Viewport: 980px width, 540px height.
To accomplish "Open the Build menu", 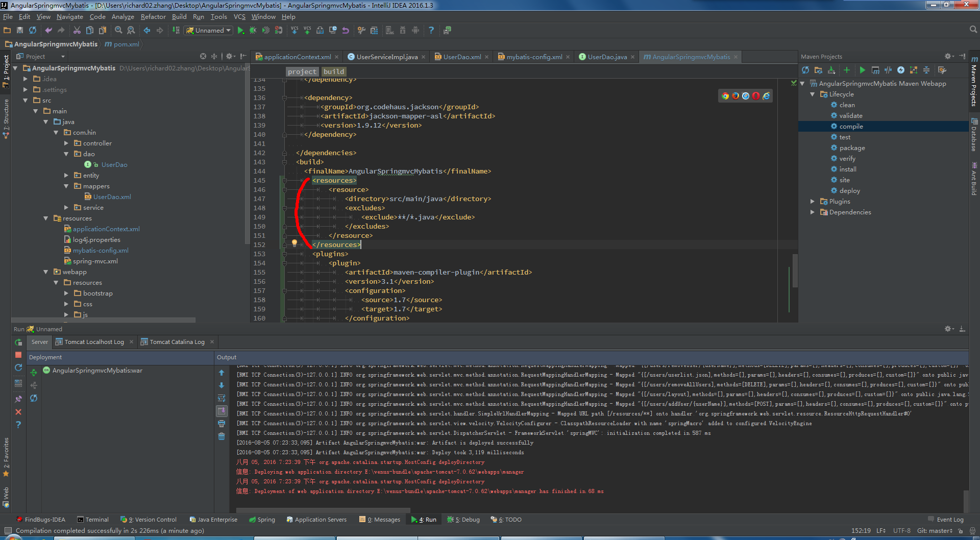I will (x=179, y=17).
